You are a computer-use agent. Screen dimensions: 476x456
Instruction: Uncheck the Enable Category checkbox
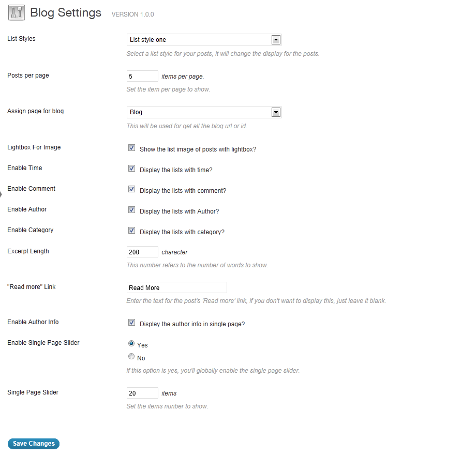click(x=131, y=230)
